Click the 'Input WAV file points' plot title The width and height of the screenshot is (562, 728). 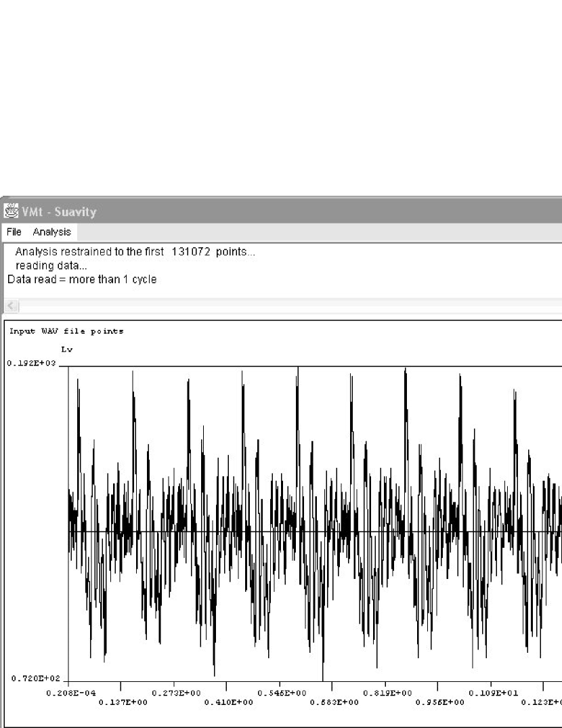[66, 331]
